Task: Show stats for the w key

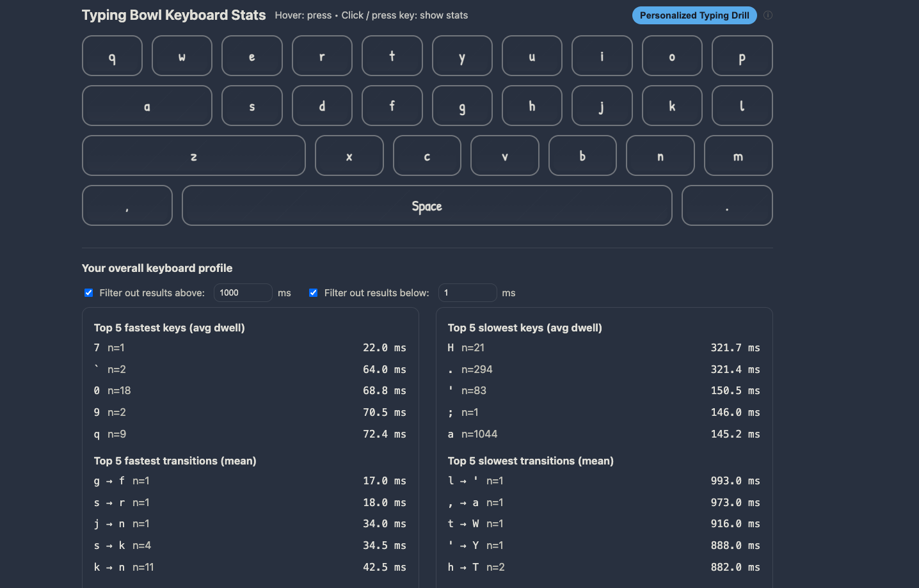Action: [x=182, y=56]
